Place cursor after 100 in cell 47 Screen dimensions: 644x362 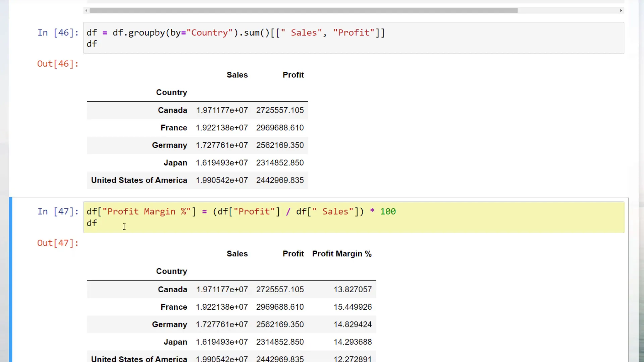(396, 212)
